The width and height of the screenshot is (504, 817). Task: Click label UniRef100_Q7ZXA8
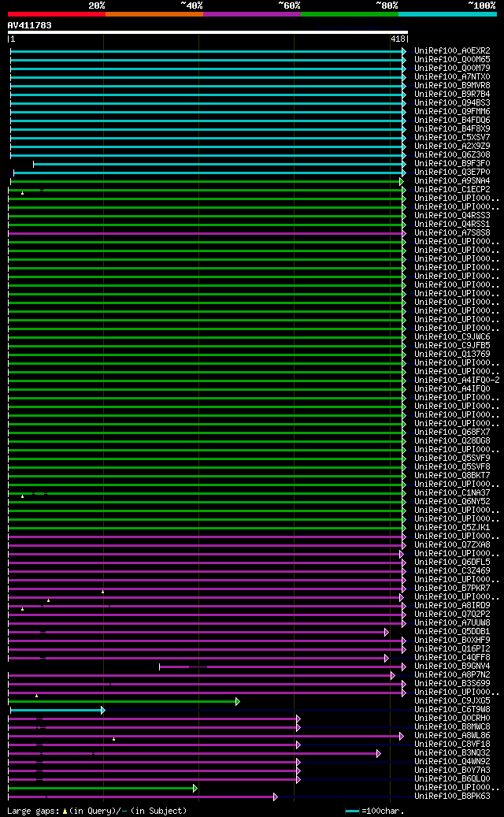click(452, 544)
